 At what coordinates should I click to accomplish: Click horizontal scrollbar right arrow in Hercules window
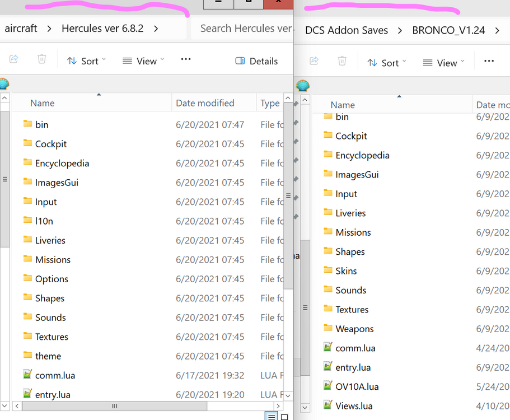[x=278, y=406]
